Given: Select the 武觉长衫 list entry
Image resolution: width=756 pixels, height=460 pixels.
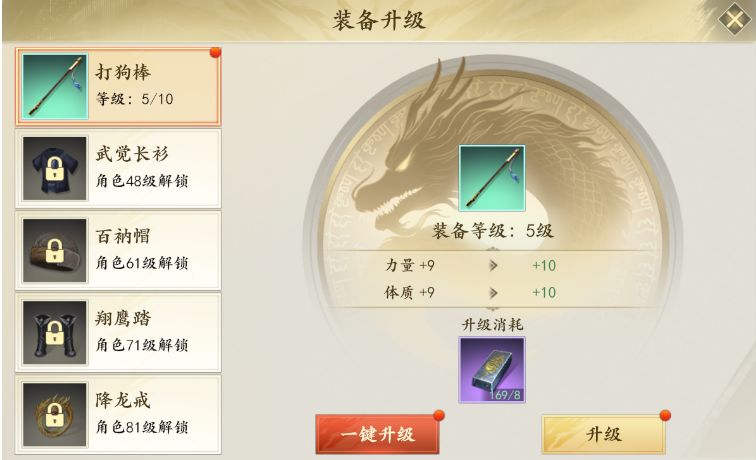Looking at the screenshot, I should point(118,168).
